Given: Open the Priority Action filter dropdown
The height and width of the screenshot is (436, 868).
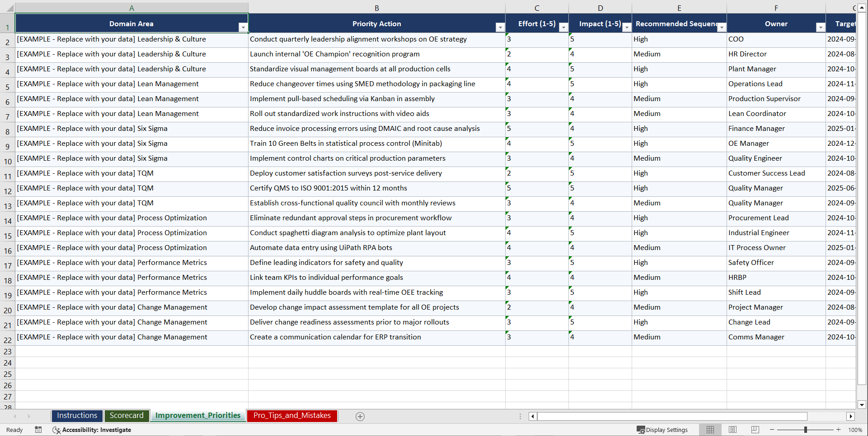Looking at the screenshot, I should point(500,27).
